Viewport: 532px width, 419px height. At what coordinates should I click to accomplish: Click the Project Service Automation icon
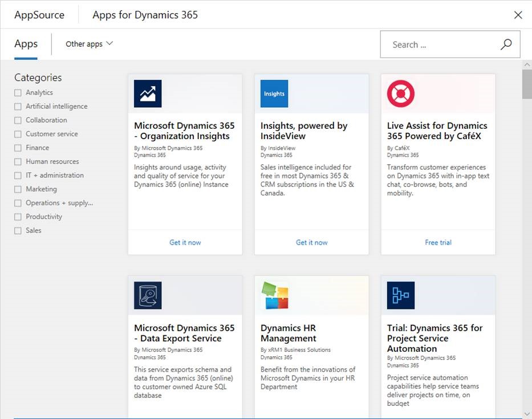pyautogui.click(x=401, y=295)
